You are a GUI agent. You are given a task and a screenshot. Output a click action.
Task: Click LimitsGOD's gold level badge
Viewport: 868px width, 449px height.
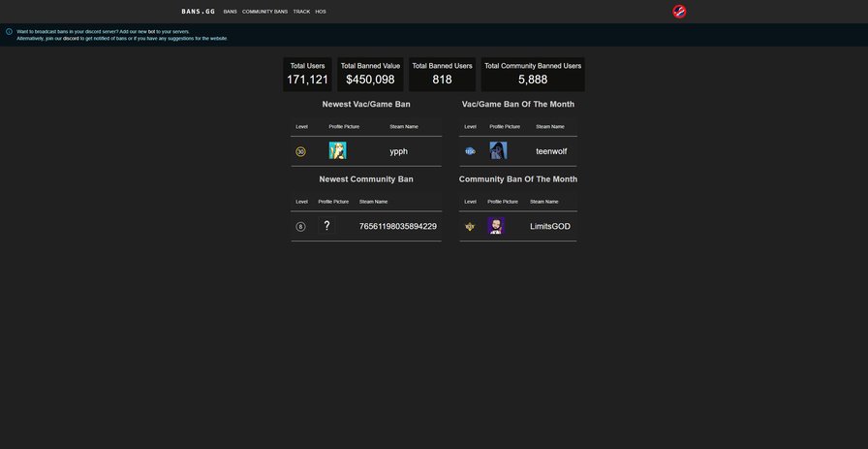(x=470, y=226)
